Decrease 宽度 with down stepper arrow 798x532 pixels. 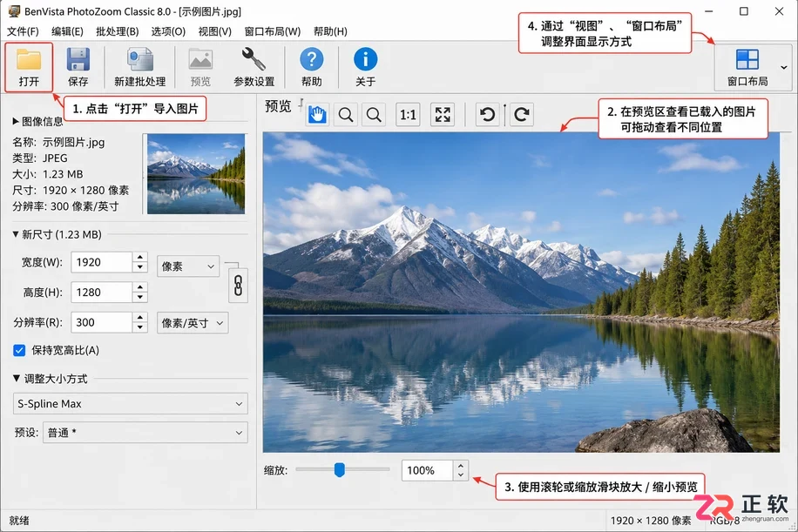(x=140, y=267)
